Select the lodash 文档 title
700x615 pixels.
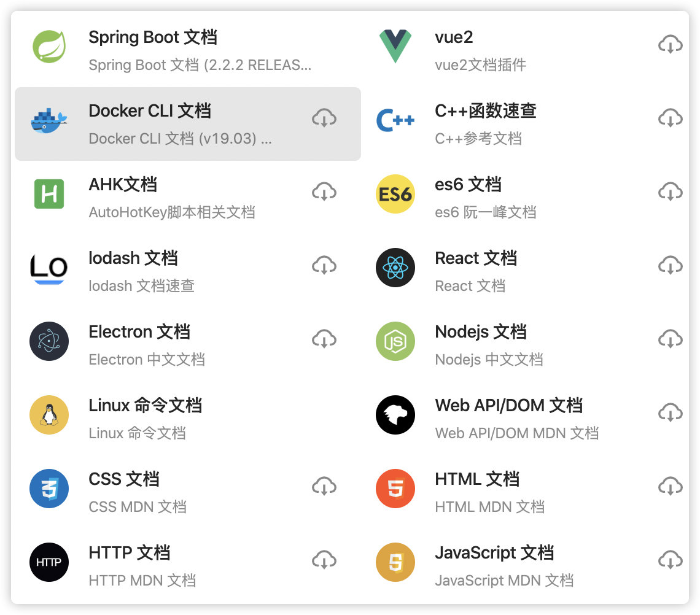(133, 258)
